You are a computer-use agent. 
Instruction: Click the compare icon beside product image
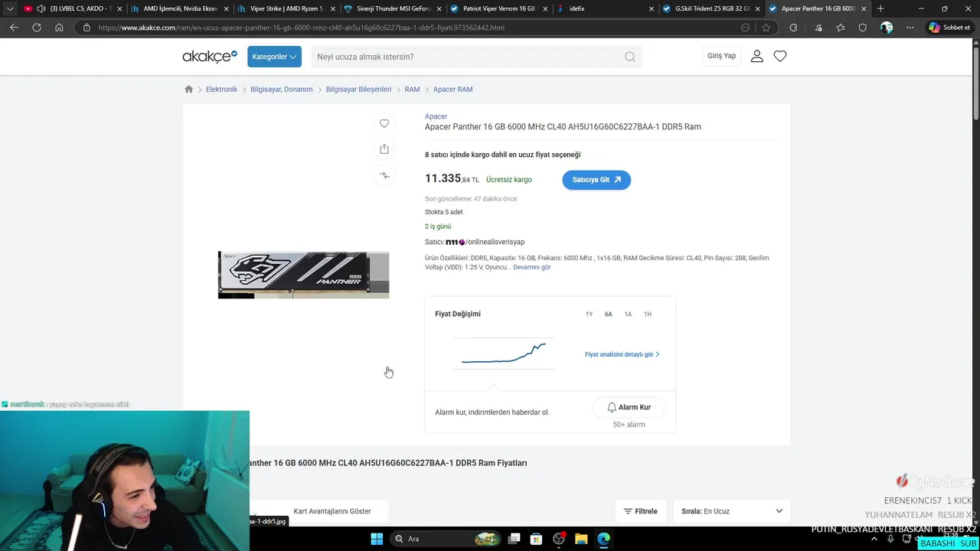(x=384, y=175)
